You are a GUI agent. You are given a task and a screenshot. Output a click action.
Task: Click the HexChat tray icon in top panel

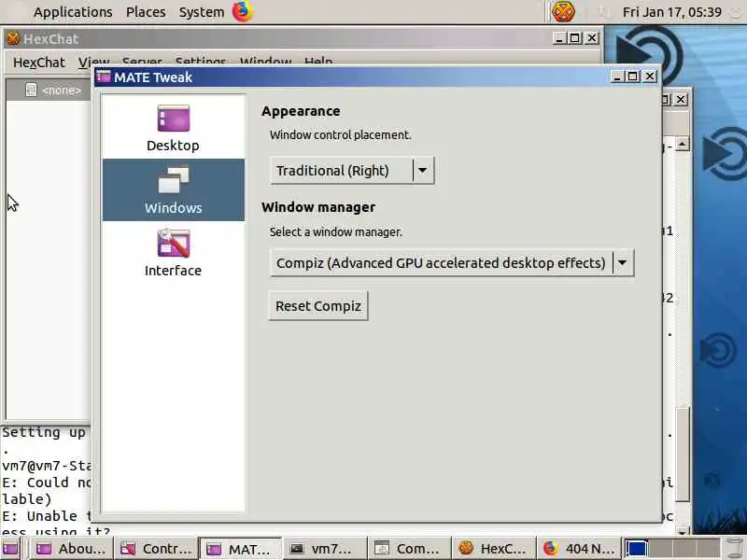(x=563, y=11)
